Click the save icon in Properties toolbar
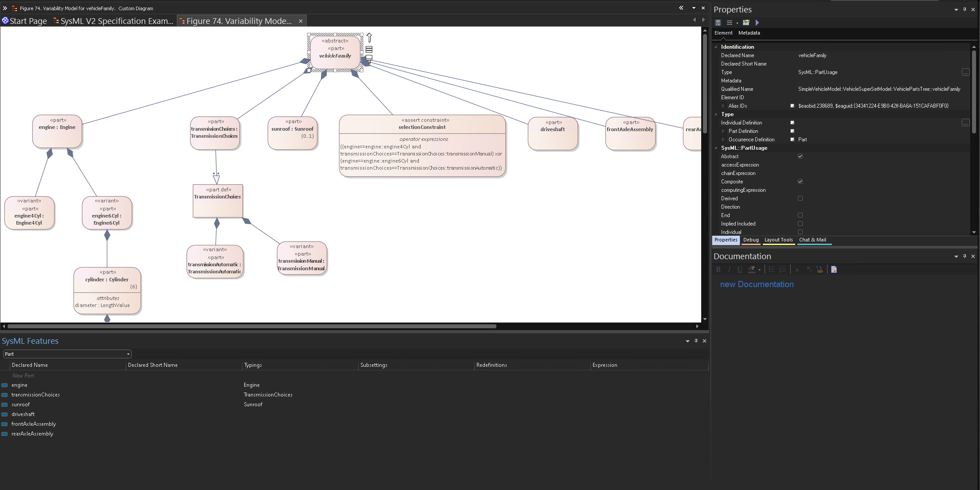This screenshot has height=490, width=980. (x=717, y=23)
